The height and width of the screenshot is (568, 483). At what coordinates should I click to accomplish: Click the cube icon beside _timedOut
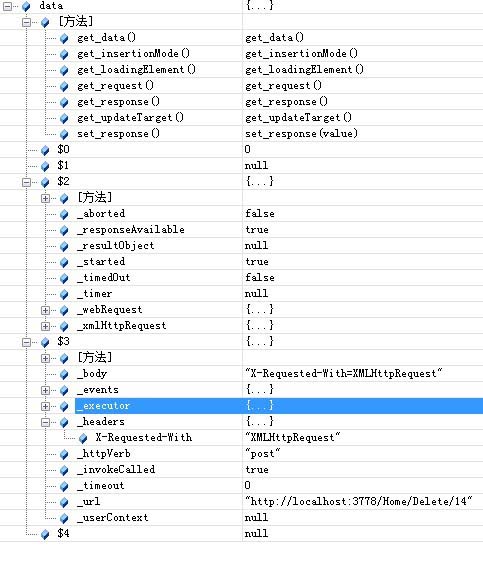(x=64, y=278)
